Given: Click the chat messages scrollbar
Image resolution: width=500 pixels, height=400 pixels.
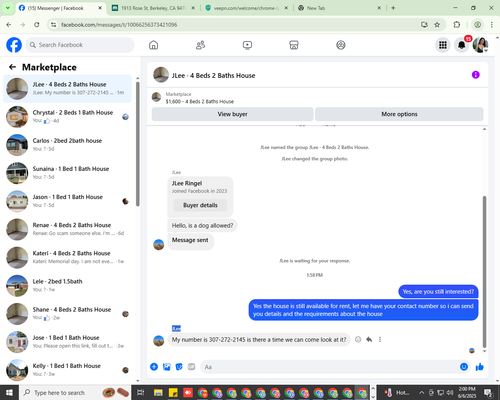Looking at the screenshot, I should click(484, 272).
